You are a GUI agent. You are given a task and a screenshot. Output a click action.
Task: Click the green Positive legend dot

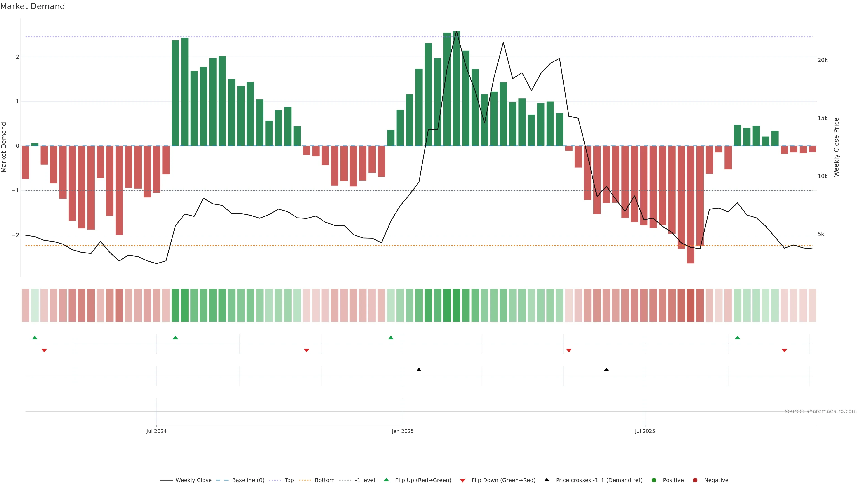click(x=654, y=480)
